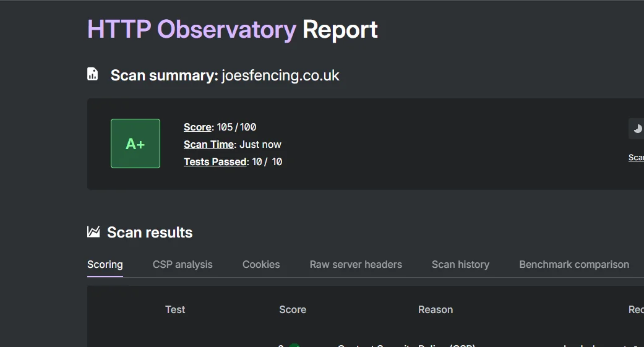Click the scan summary report icon
644x347 pixels.
[x=93, y=75]
